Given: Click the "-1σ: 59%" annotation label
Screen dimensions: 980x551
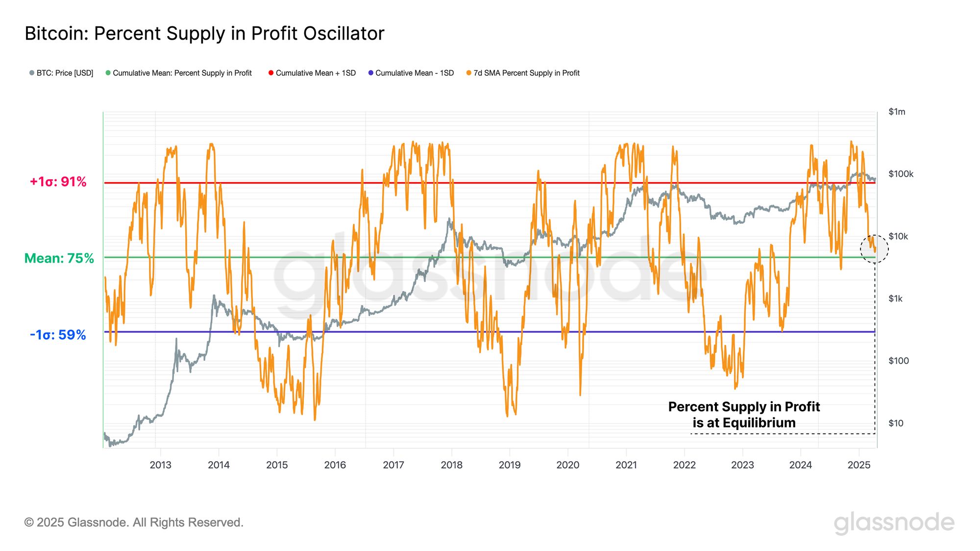Looking at the screenshot, I should point(58,335).
